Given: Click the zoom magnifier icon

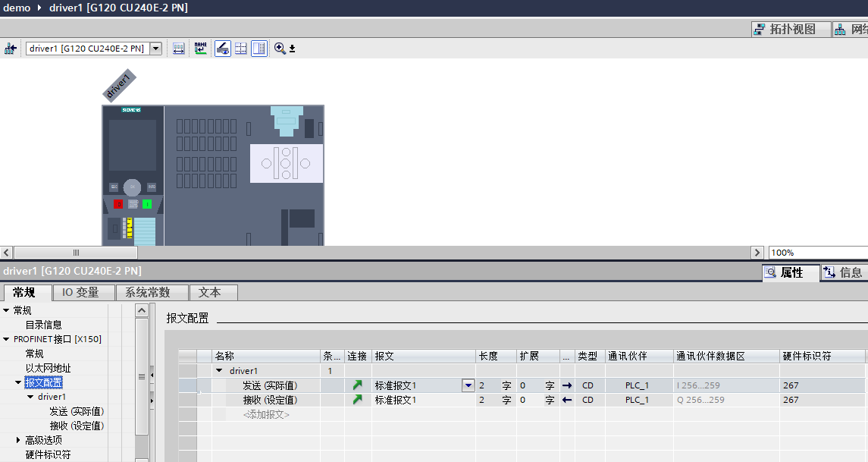Looking at the screenshot, I should pyautogui.click(x=280, y=49).
